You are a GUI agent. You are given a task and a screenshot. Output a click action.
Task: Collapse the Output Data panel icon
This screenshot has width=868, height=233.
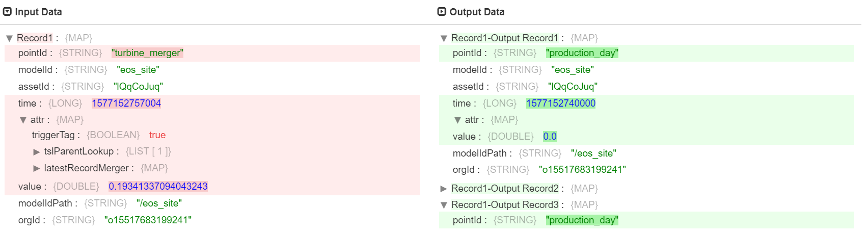442,12
